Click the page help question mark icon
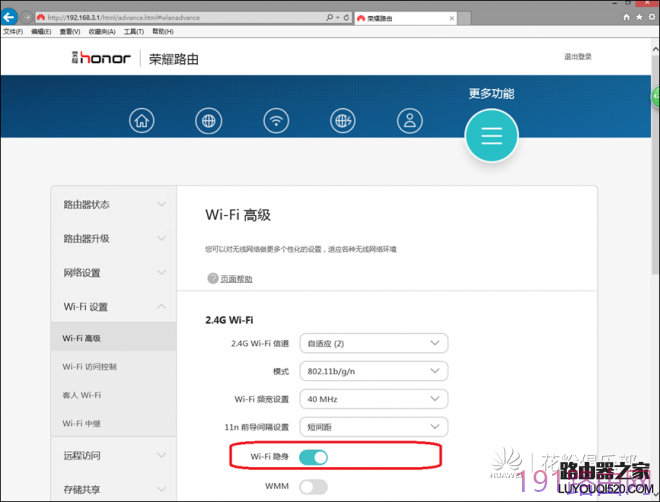The height and width of the screenshot is (502, 660). tap(213, 278)
